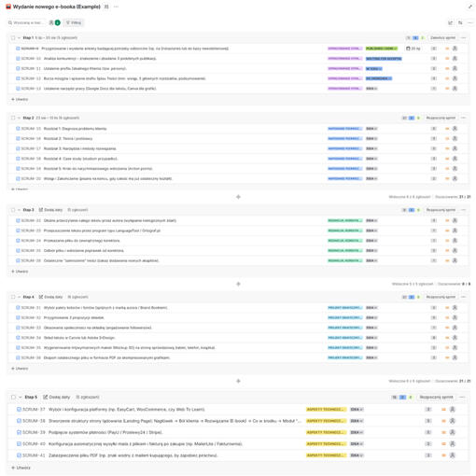Open view settings sliders icon in toolbar

(460, 22)
